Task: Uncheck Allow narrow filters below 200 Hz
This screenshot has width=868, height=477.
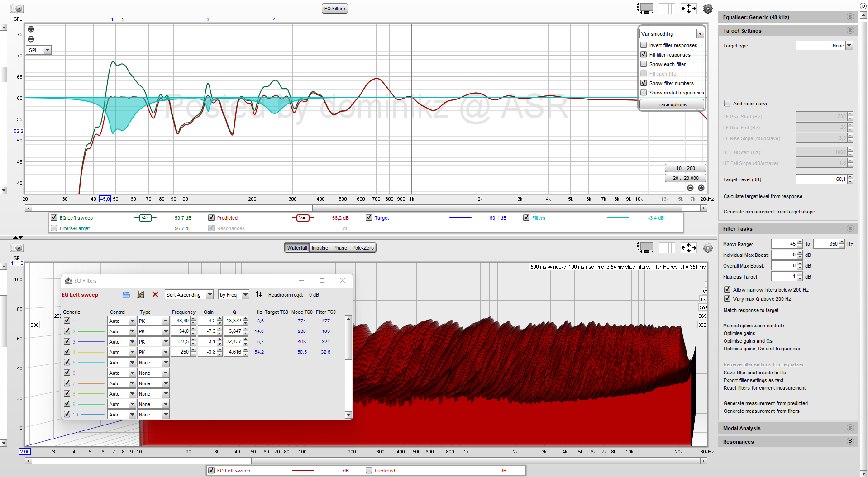Action: click(727, 289)
